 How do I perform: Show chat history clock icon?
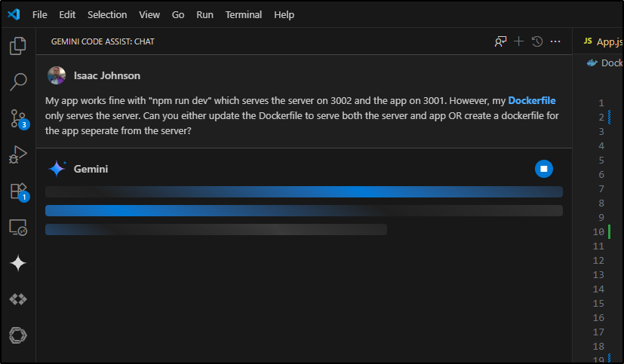point(536,41)
